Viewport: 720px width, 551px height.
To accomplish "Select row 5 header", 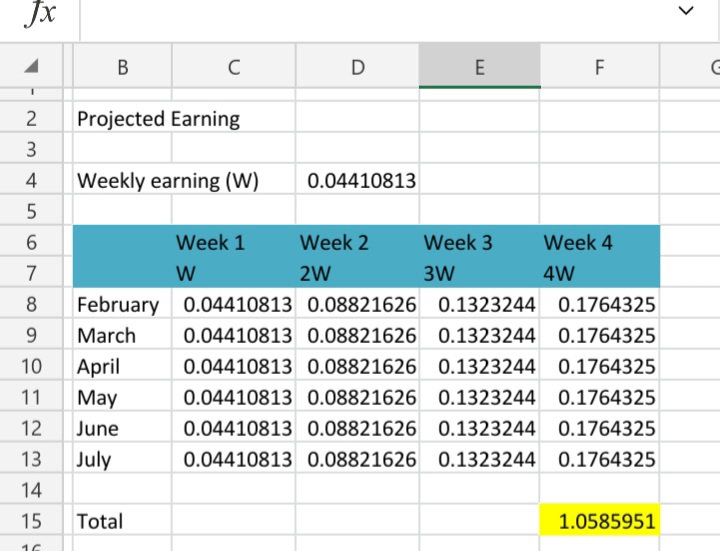I will pyautogui.click(x=31, y=211).
